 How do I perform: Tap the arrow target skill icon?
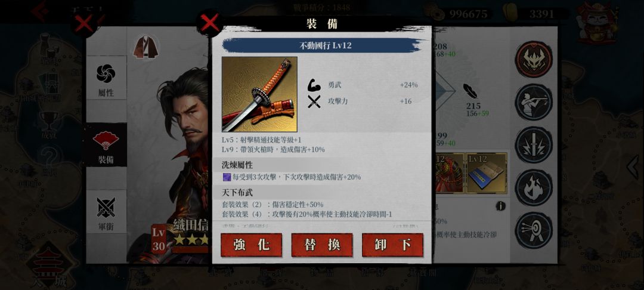[534, 230]
